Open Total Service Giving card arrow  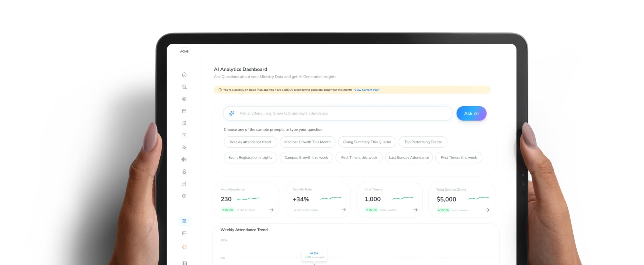[x=487, y=210]
